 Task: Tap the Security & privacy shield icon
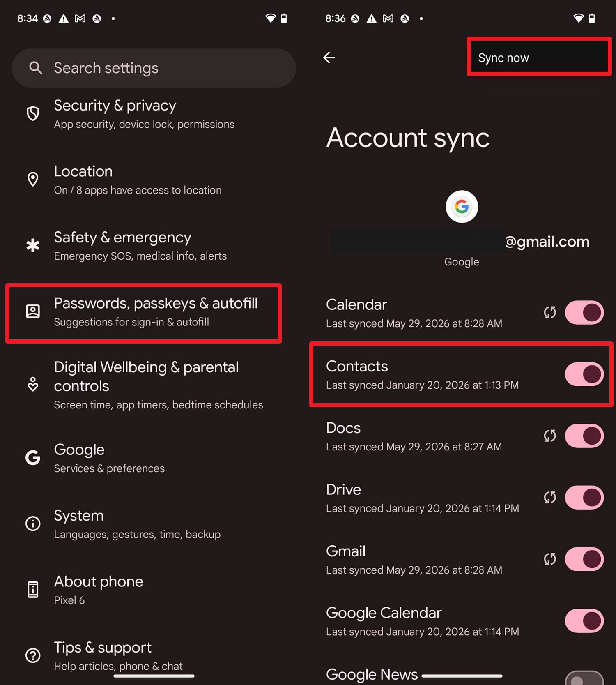33,113
